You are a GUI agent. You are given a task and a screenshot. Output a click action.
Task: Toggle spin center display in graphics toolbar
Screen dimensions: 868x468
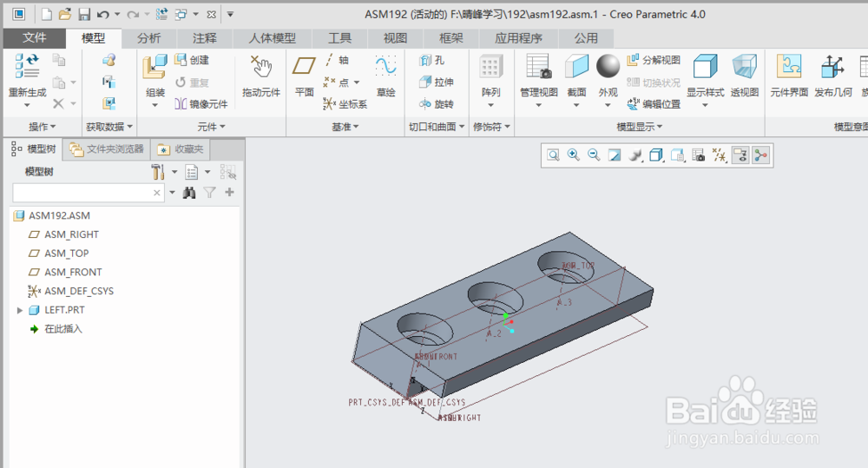coord(761,155)
